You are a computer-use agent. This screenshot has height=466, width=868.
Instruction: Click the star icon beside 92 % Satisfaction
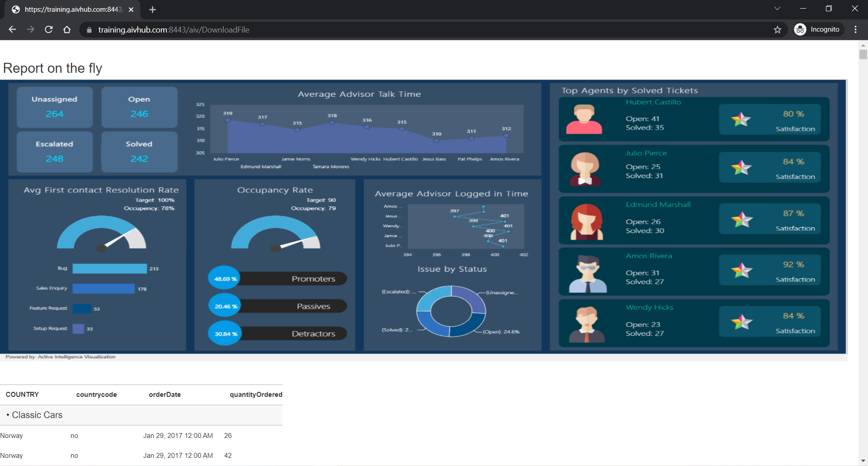click(x=742, y=271)
